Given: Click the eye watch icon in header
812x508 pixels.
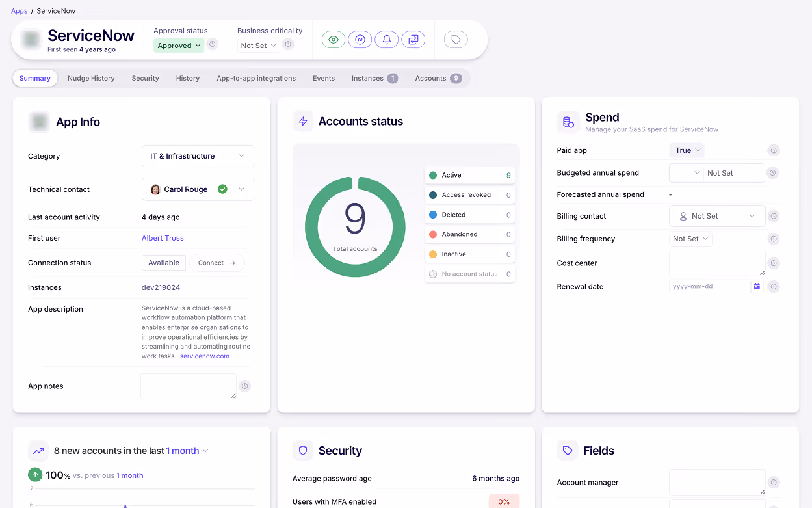Looking at the screenshot, I should coord(334,40).
